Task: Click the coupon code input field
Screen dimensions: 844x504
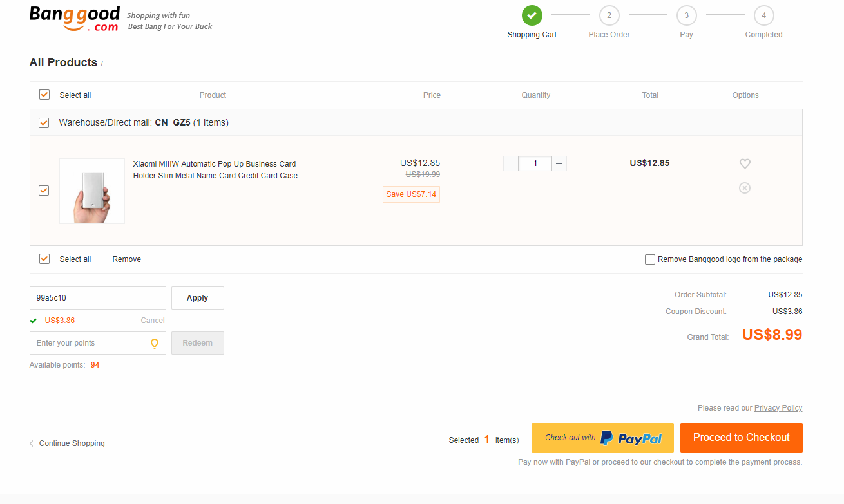Action: tap(98, 298)
